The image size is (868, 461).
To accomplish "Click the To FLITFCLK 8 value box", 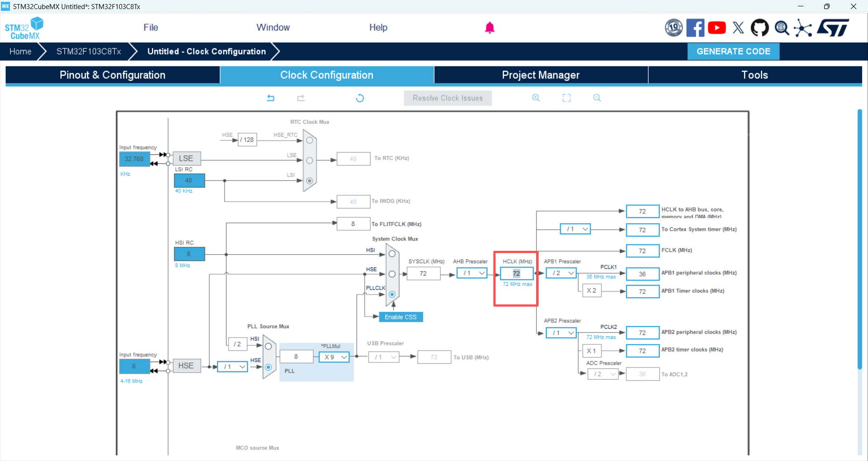I will tap(354, 224).
